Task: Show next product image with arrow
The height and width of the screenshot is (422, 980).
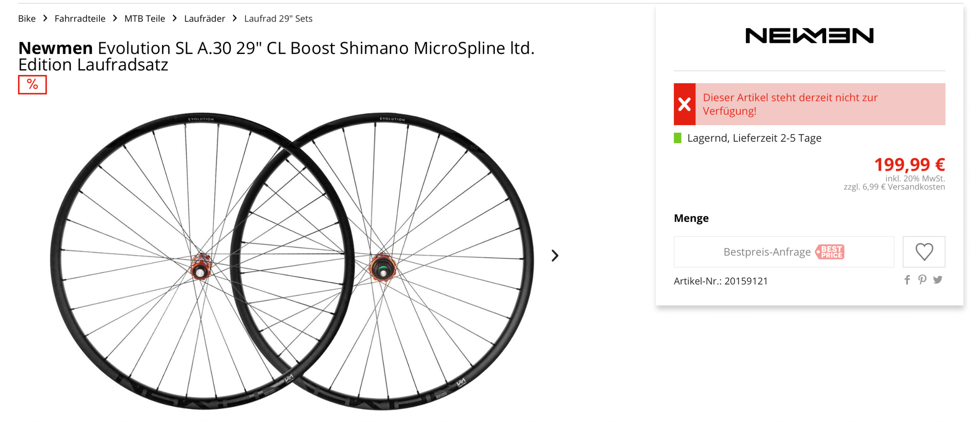Action: click(x=555, y=256)
